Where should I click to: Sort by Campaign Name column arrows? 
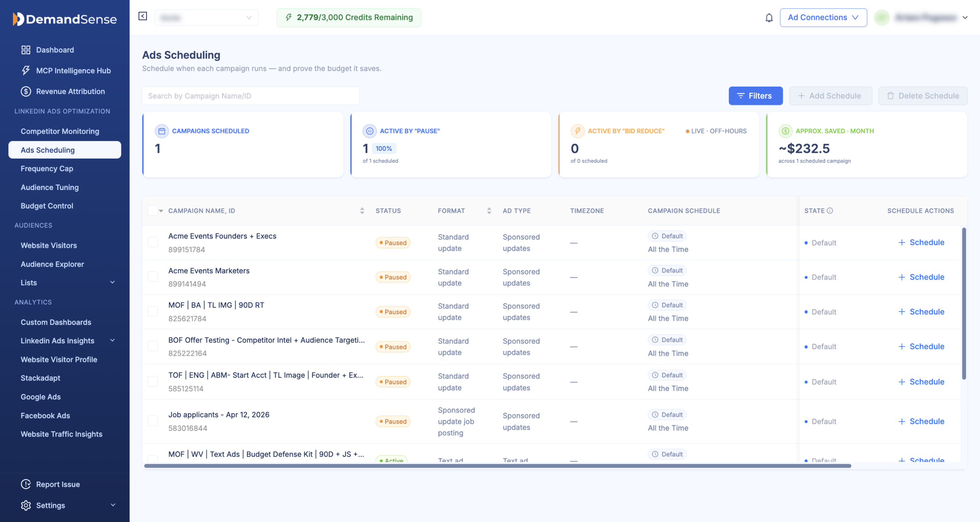pos(362,211)
